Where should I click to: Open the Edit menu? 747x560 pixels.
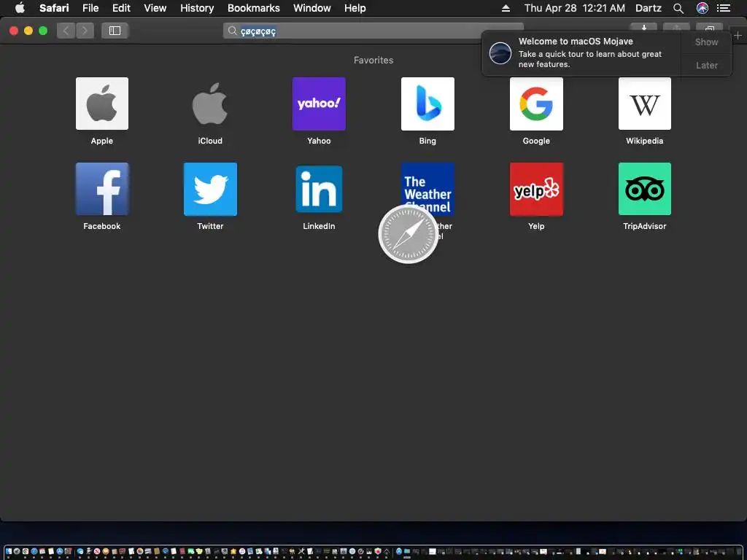point(121,8)
